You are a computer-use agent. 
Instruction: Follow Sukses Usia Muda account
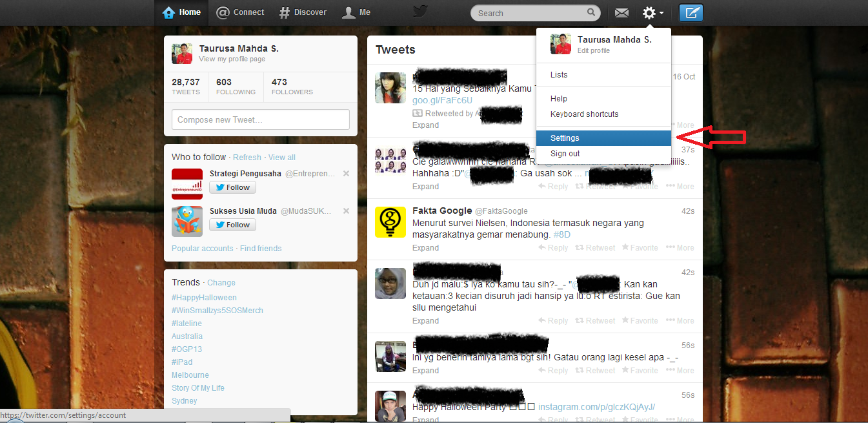click(x=232, y=225)
